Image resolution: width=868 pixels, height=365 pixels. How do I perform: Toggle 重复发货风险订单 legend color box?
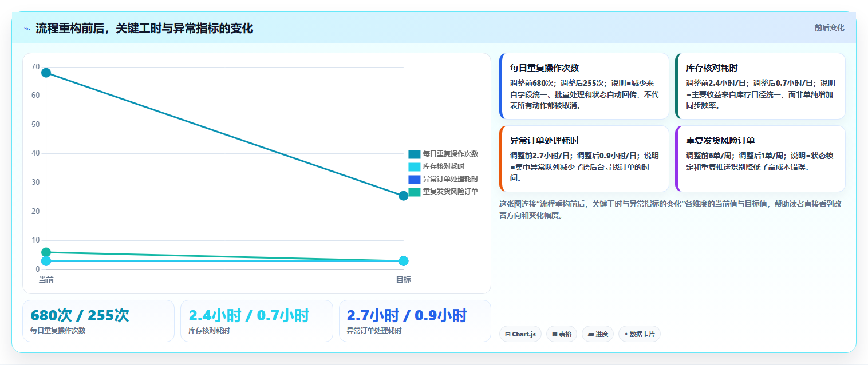click(415, 192)
